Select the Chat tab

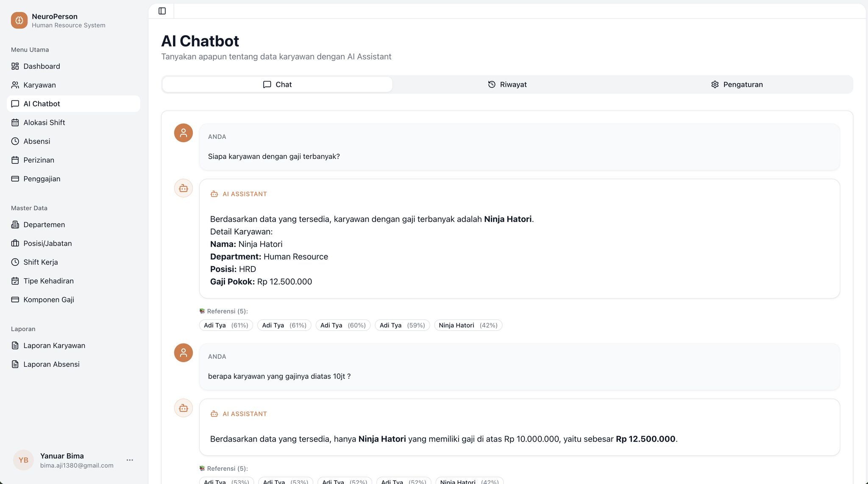277,85
